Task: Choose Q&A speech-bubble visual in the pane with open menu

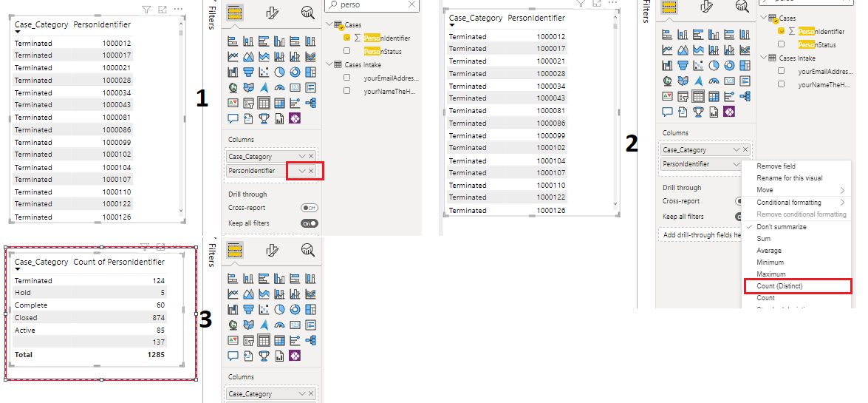Action: coord(667,112)
